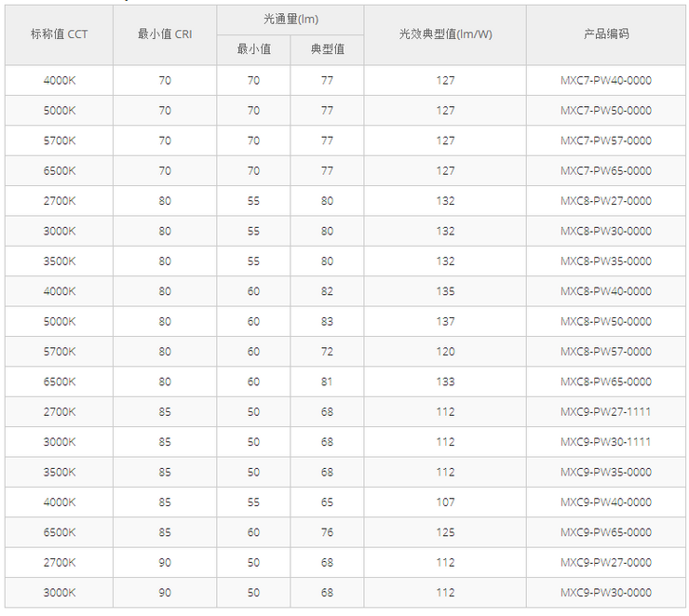Select product code MXC8-PW27-0000
Screen dimensions: 689x616
point(606,201)
